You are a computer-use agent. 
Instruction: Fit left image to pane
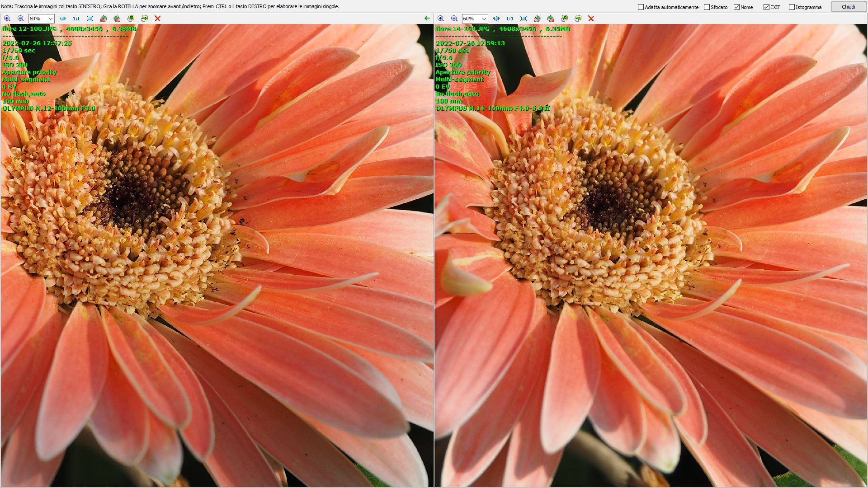click(63, 19)
